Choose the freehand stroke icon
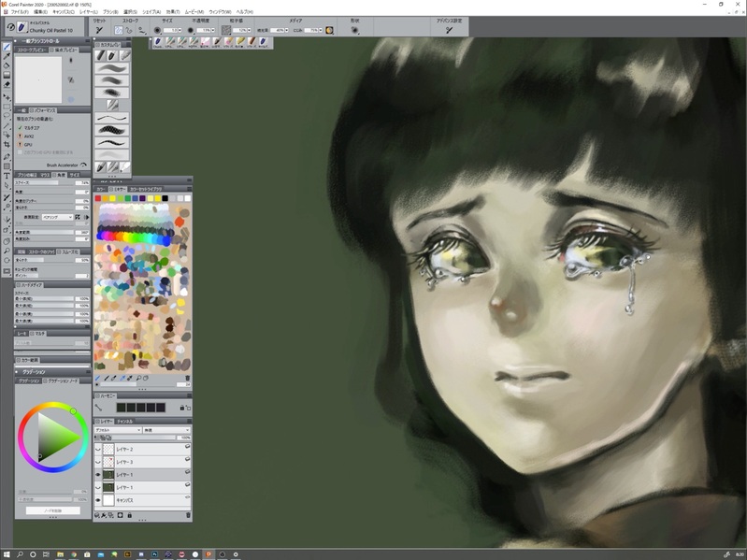This screenshot has height=560, width=747. [x=119, y=30]
